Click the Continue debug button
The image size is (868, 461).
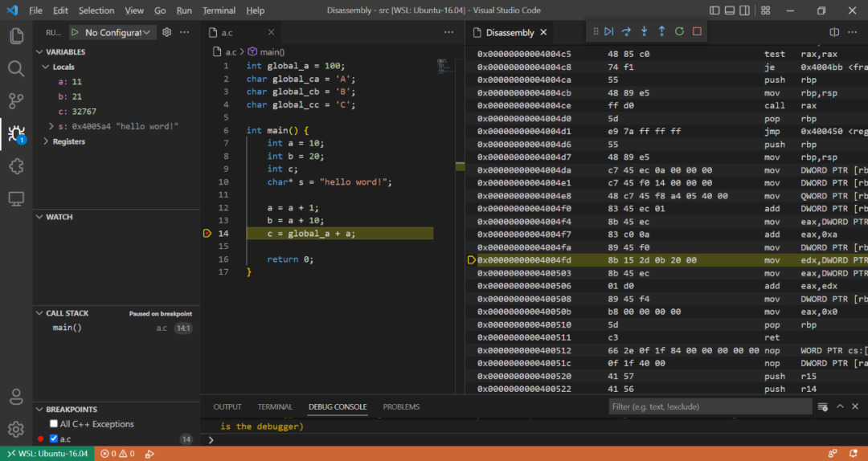pos(608,31)
